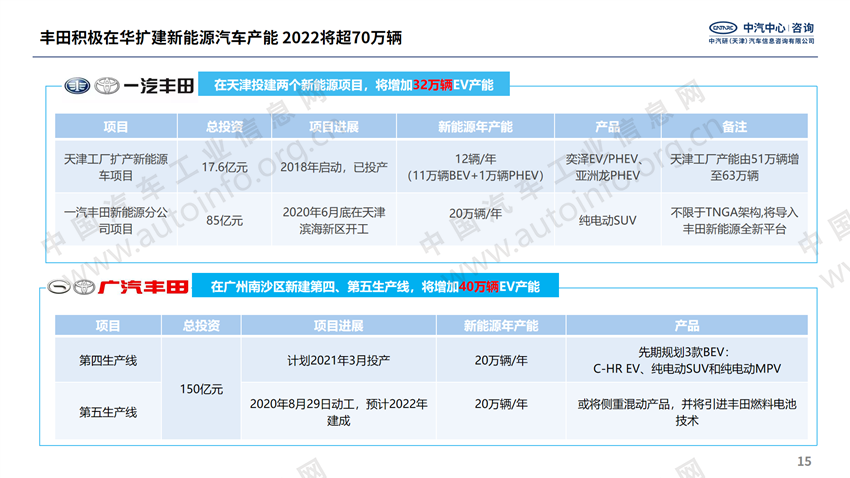Image resolution: width=850 pixels, height=478 pixels.
Task: Click 项目进展 header in 一汽丰田 table
Action: (334, 126)
